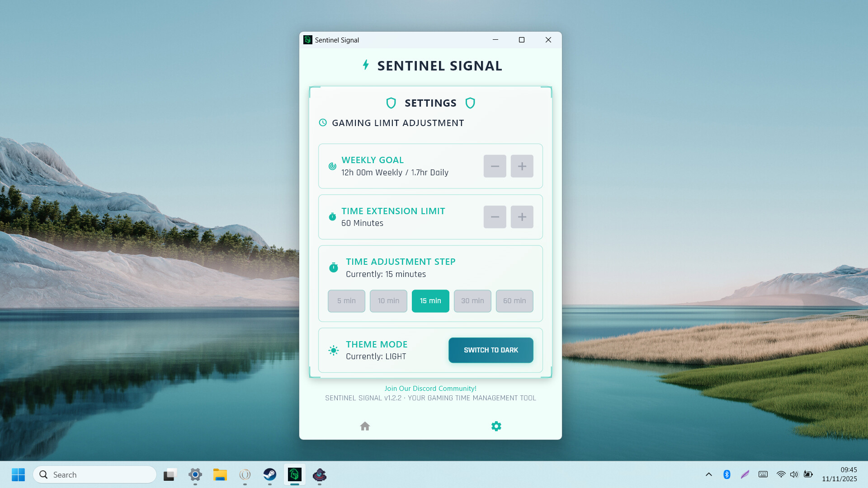Switch adjustment step to 60 min
The height and width of the screenshot is (488, 868).
pyautogui.click(x=514, y=301)
